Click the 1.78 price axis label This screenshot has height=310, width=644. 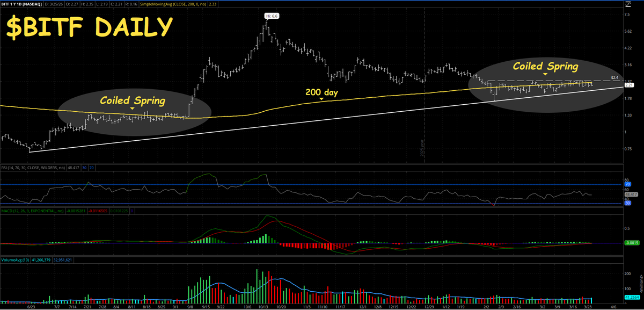(628, 98)
